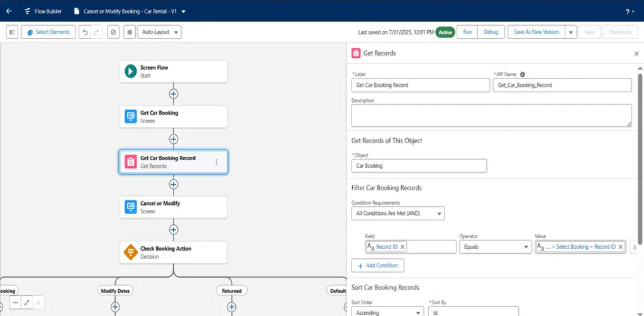Click the Run button
This screenshot has height=316, width=644.
coord(467,32)
